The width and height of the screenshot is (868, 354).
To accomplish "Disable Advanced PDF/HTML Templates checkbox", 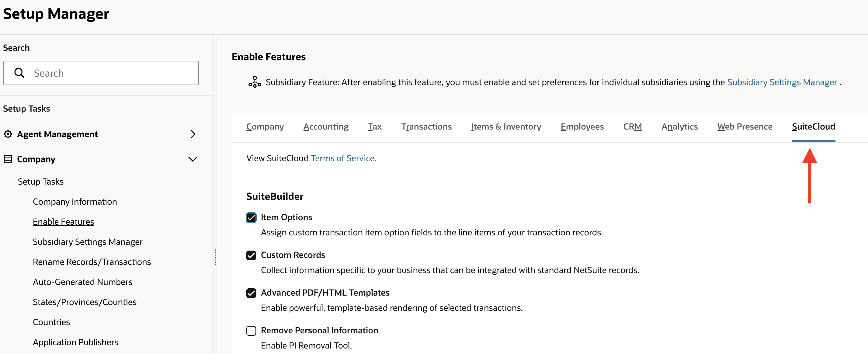I will click(x=251, y=293).
